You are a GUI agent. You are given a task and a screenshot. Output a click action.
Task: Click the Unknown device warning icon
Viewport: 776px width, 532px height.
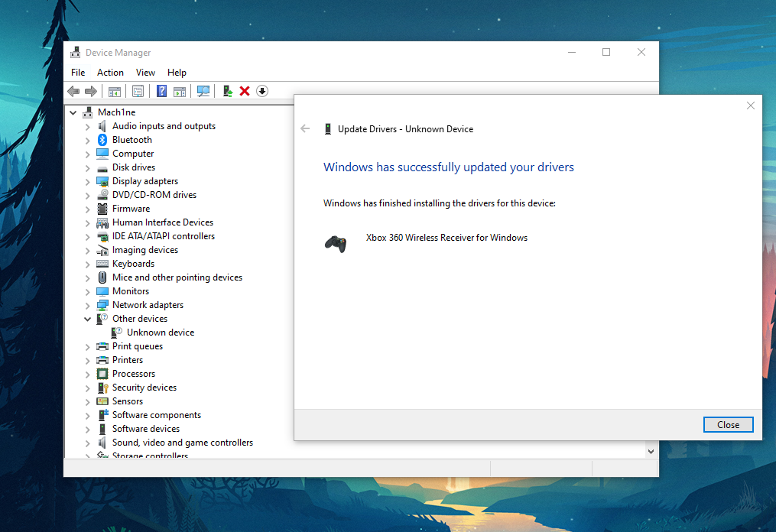click(117, 332)
